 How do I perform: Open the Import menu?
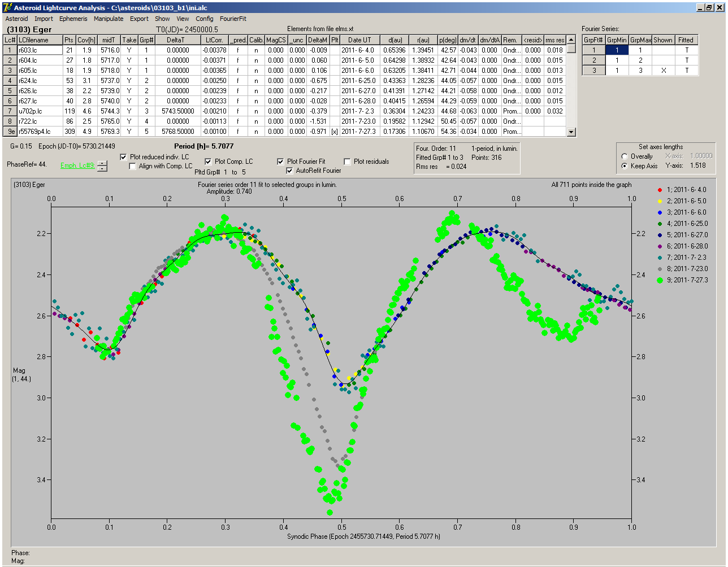click(x=44, y=19)
